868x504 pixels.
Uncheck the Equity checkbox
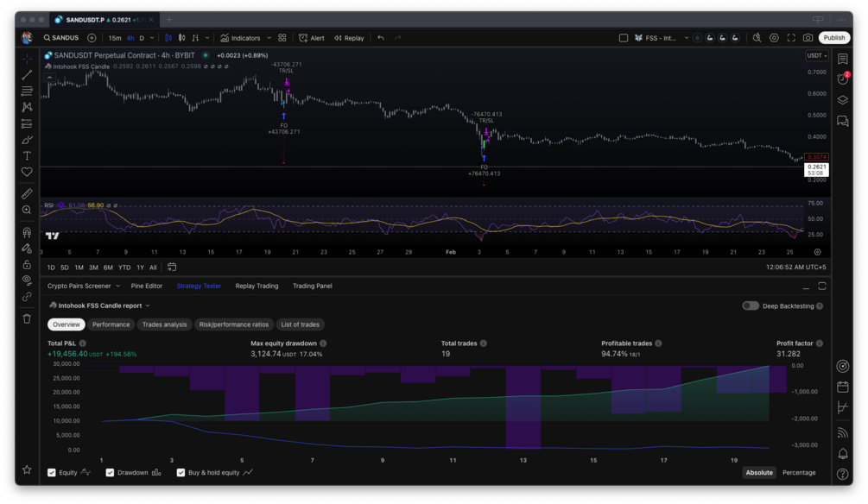click(52, 472)
